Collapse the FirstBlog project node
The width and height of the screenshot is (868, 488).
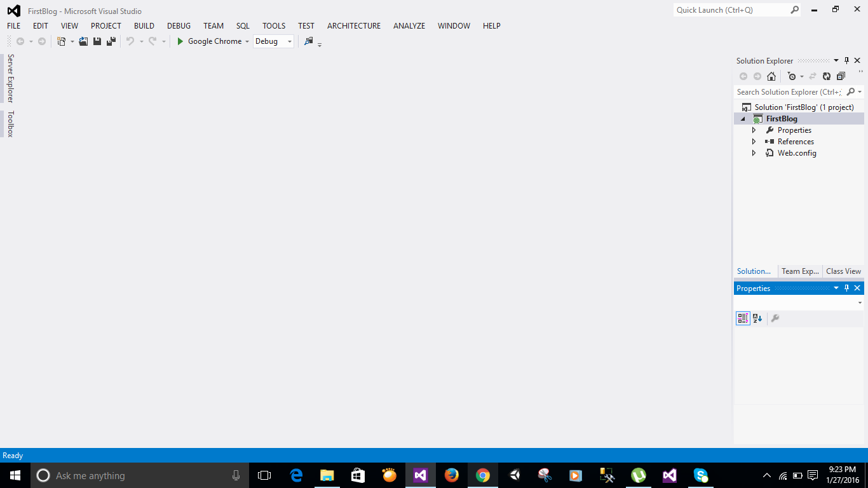(x=743, y=119)
